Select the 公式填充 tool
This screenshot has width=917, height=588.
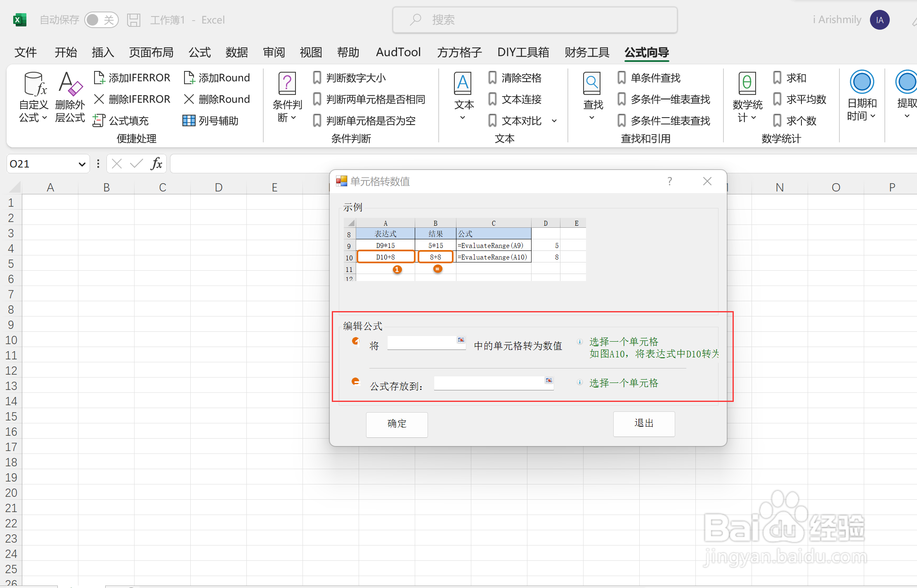pos(121,120)
